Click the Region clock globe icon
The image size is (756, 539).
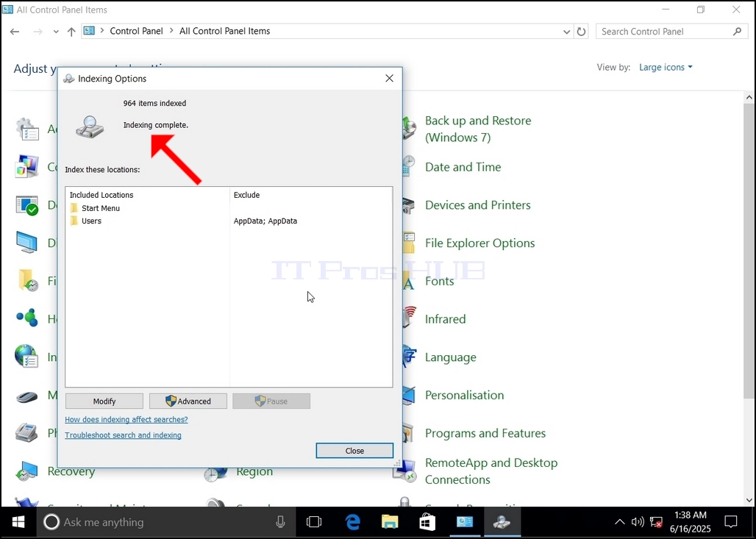215,474
